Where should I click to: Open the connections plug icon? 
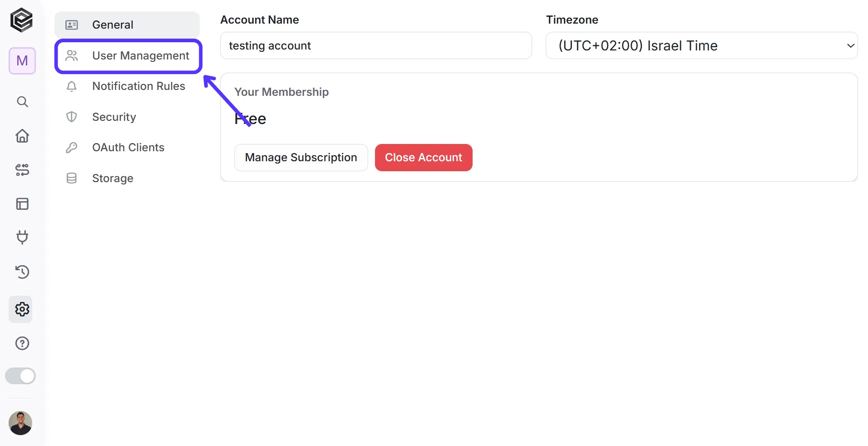click(x=22, y=238)
